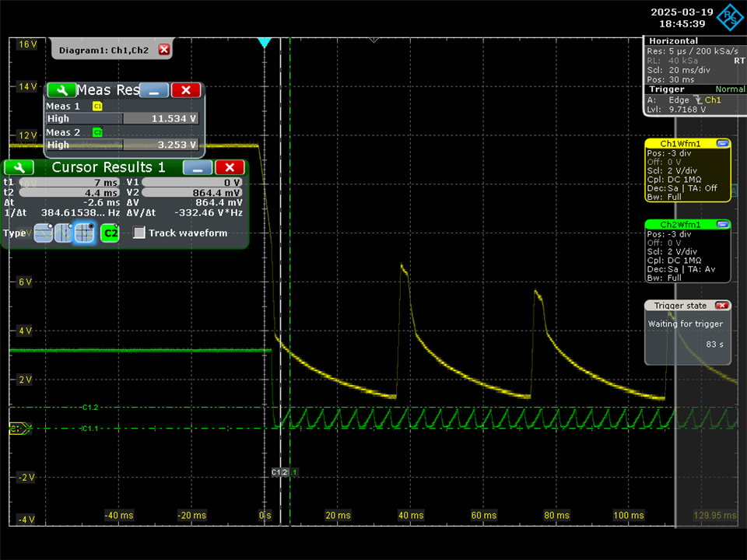This screenshot has width=747, height=560.
Task: Minimize the Ch2Wfm1 signal box
Action: (722, 225)
